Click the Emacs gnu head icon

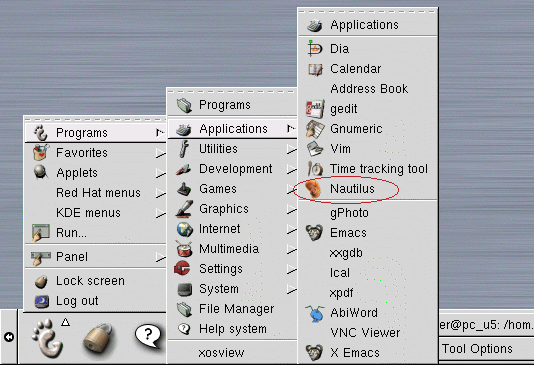click(x=314, y=233)
